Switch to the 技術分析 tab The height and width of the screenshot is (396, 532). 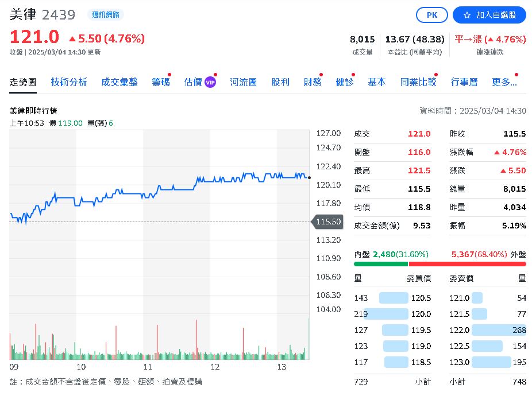click(x=69, y=82)
